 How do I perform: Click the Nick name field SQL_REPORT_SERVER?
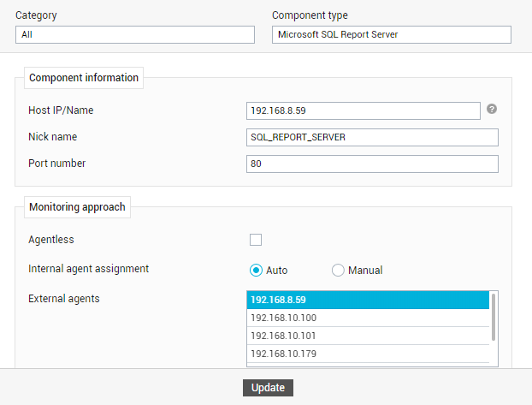pyautogui.click(x=372, y=137)
